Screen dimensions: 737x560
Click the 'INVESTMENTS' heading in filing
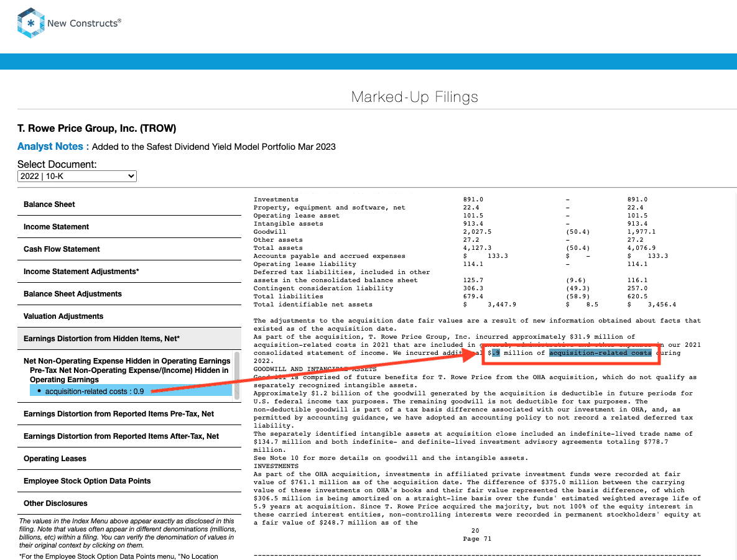(x=276, y=466)
